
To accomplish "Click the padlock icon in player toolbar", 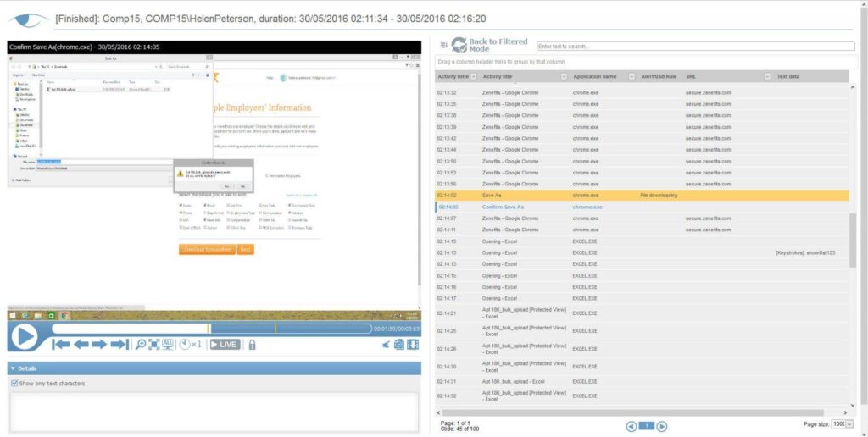I will coord(252,344).
